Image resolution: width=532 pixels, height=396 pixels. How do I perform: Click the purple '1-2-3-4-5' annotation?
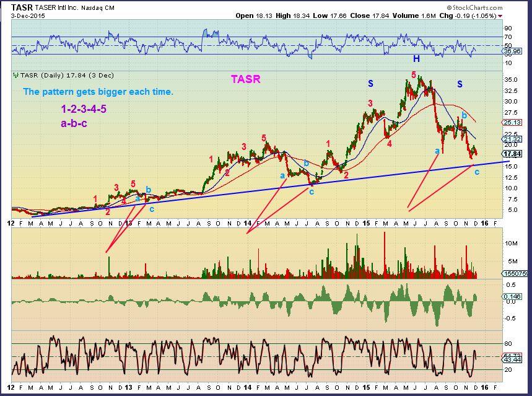click(x=84, y=108)
